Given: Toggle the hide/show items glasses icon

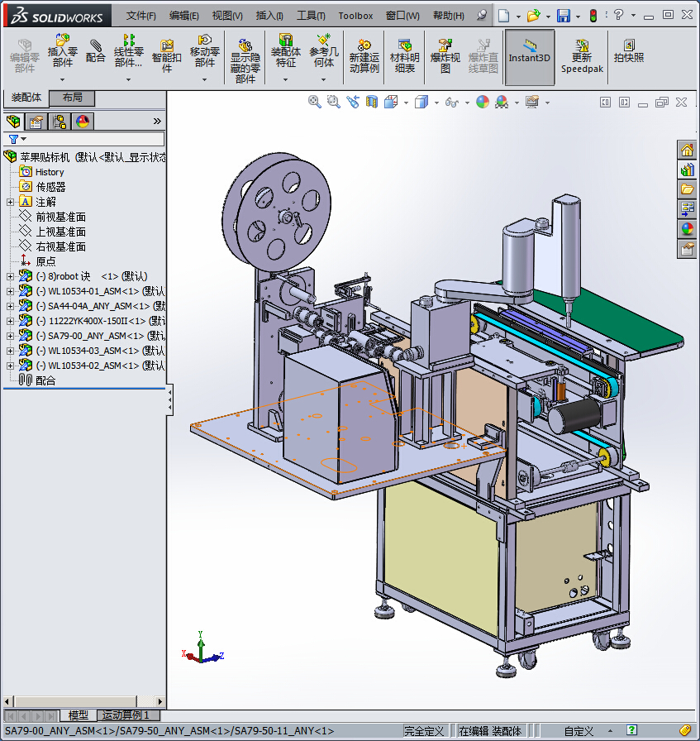Looking at the screenshot, I should 451,102.
